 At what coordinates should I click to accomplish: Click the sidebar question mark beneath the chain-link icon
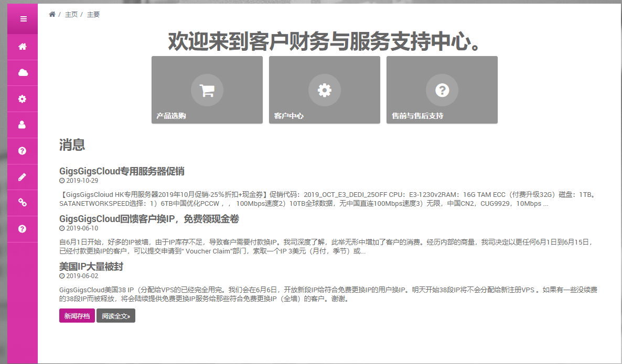23,229
